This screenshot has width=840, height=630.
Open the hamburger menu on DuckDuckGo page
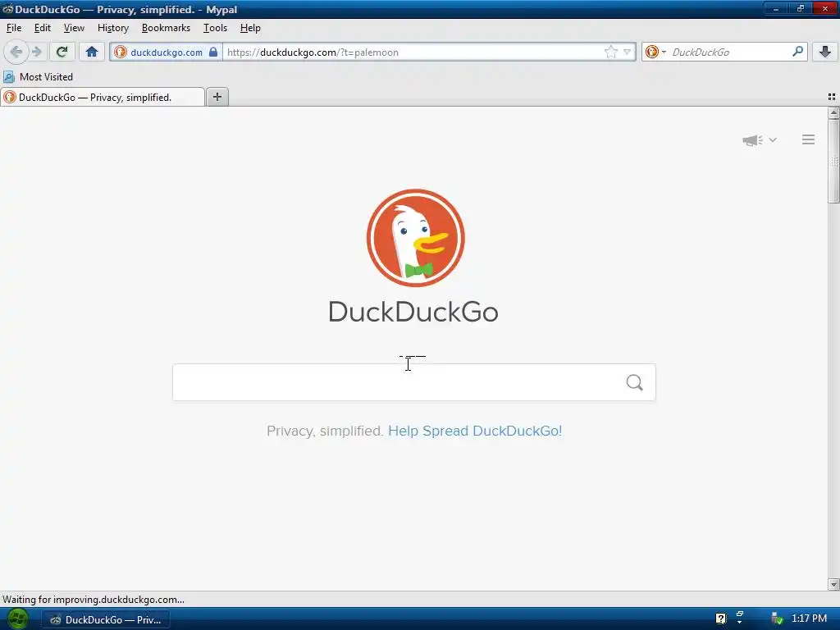tap(808, 139)
